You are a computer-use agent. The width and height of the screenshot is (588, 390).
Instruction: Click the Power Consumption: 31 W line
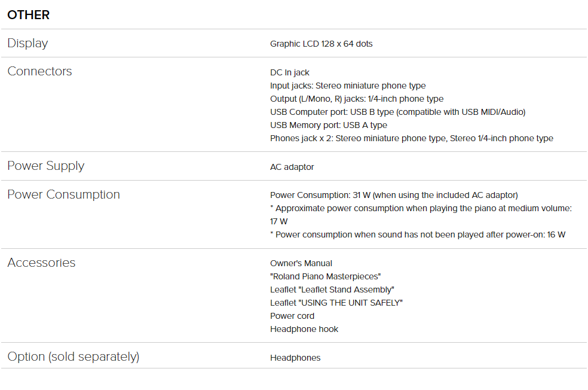(394, 195)
